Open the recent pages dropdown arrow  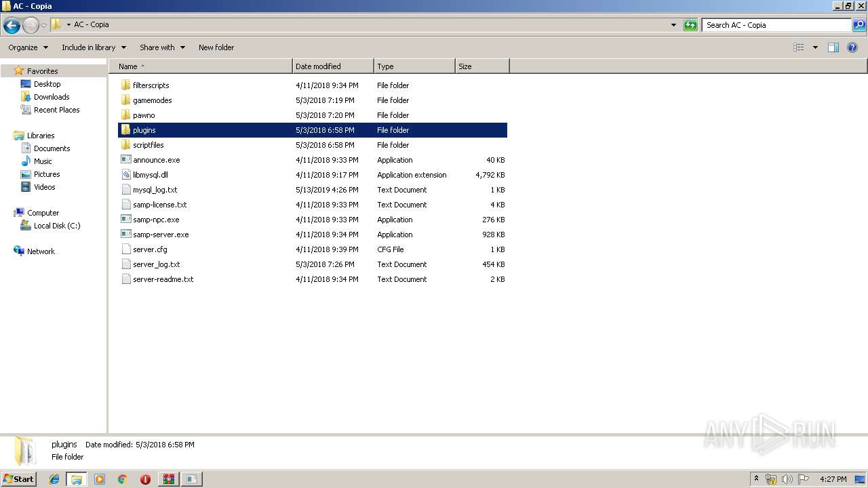click(x=43, y=26)
